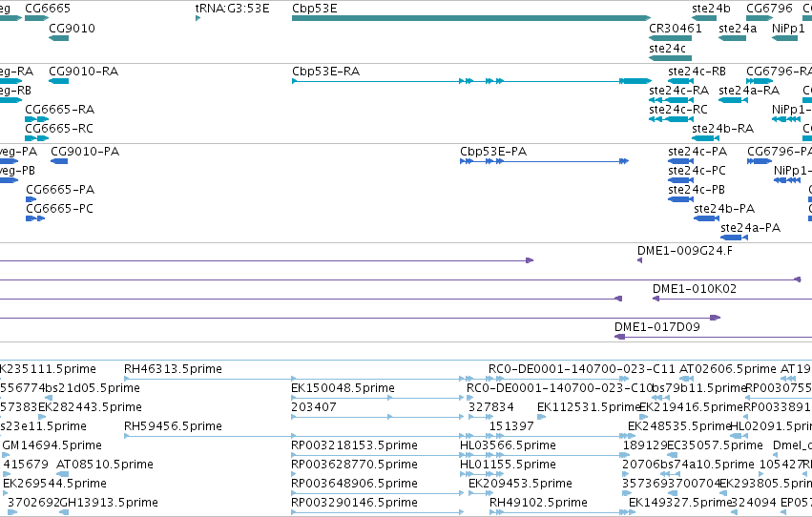Image resolution: width=812 pixels, height=517 pixels.
Task: Click the RC0-DE0001-140700-023-C11 EST
Action: click(559, 379)
